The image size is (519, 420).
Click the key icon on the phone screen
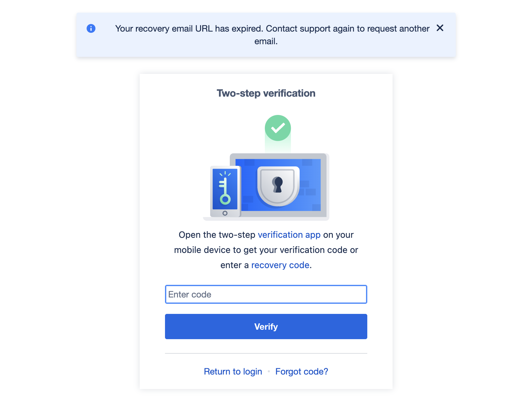coord(225,188)
